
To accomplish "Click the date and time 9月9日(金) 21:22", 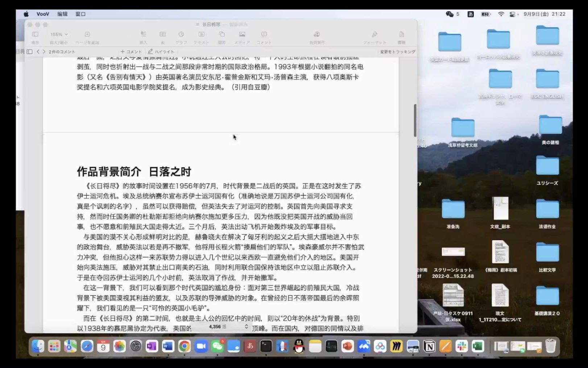I will (x=544, y=14).
